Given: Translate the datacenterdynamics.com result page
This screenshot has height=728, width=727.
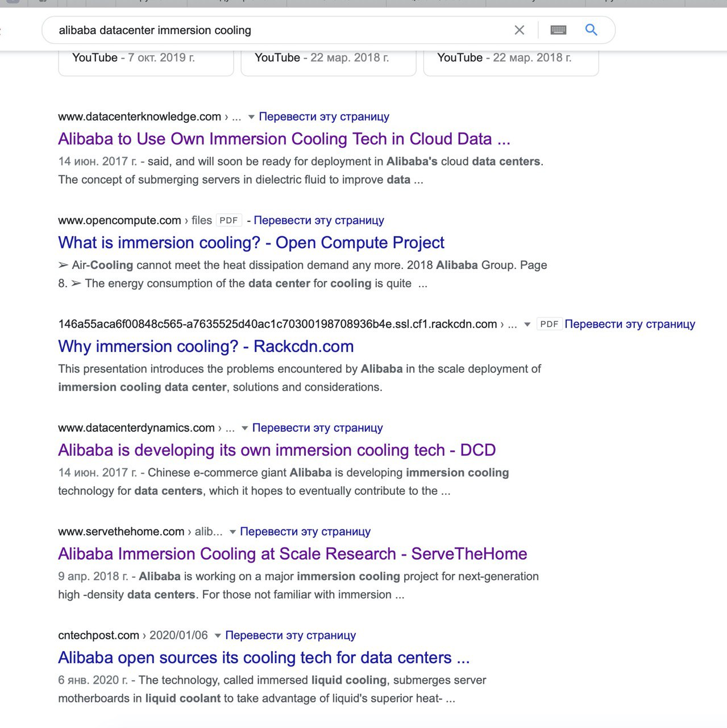Looking at the screenshot, I should point(317,428).
